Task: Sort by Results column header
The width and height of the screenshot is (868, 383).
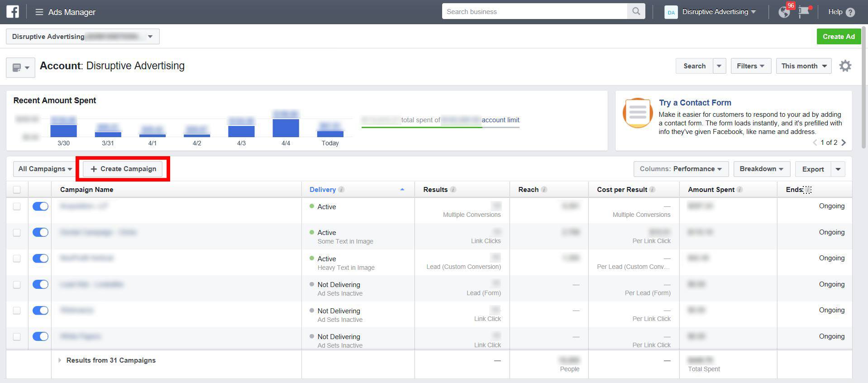Action: pyautogui.click(x=435, y=190)
